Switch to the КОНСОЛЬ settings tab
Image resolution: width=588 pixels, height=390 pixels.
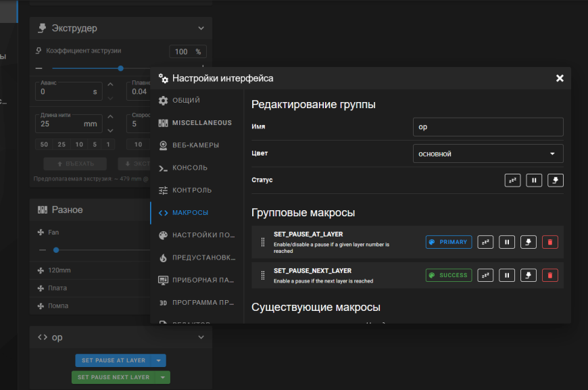click(189, 168)
